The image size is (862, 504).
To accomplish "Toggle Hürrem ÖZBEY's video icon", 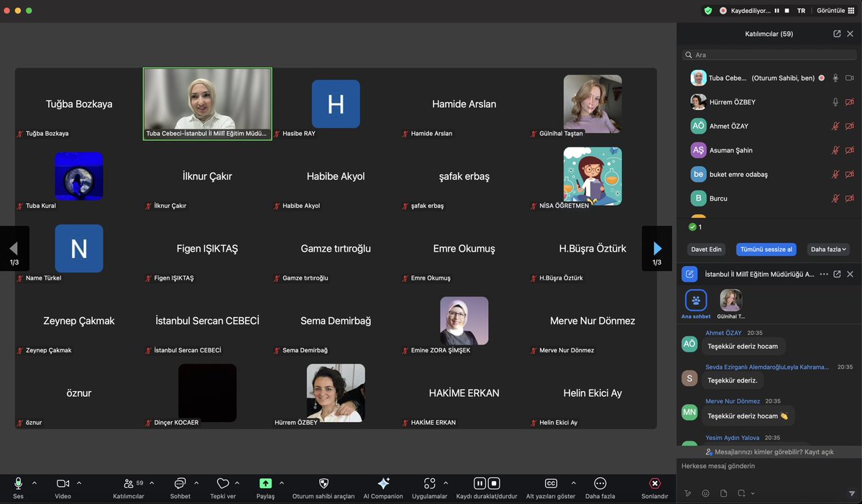I will point(849,101).
